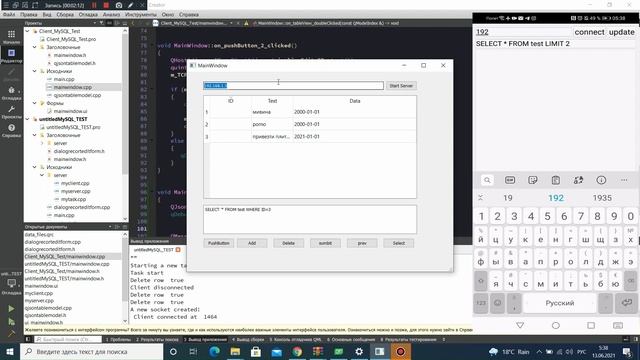Collapse the Формы folder in project tree
This screenshot has width=640, height=360.
coord(35,103)
